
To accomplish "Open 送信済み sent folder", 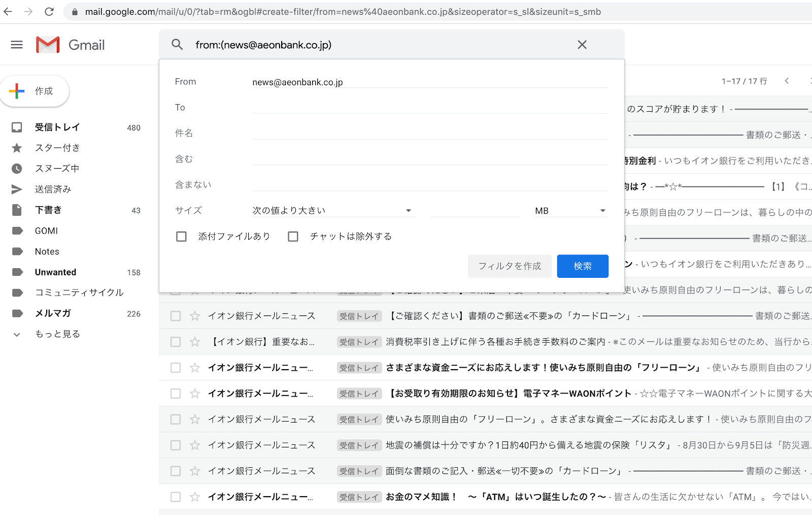I will coord(53,189).
